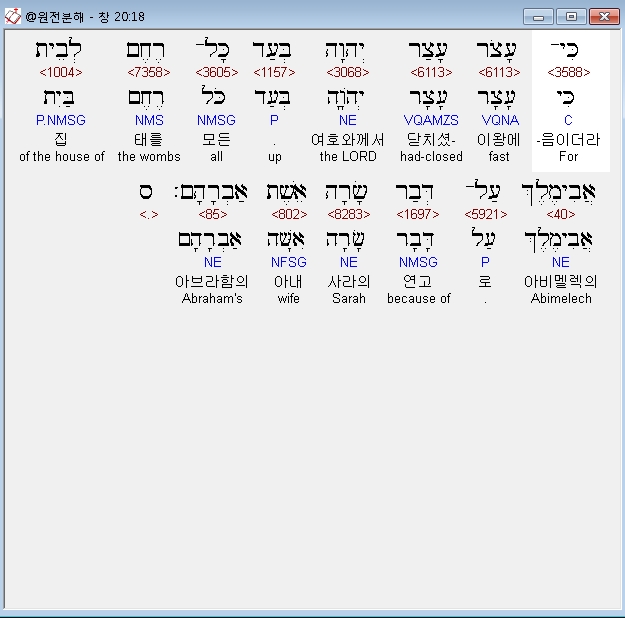Click the English gloss 'of the house of'
The height and width of the screenshot is (618, 625).
tap(62, 156)
